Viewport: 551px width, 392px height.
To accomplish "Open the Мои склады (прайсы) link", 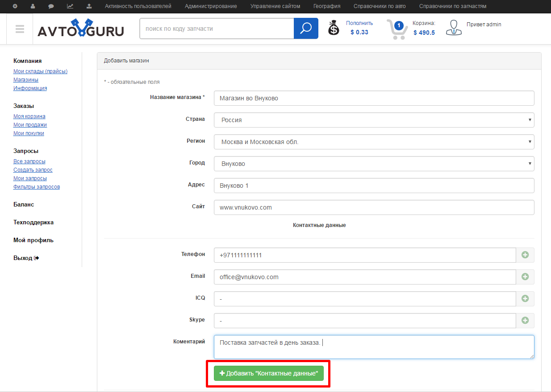I will (x=40, y=71).
